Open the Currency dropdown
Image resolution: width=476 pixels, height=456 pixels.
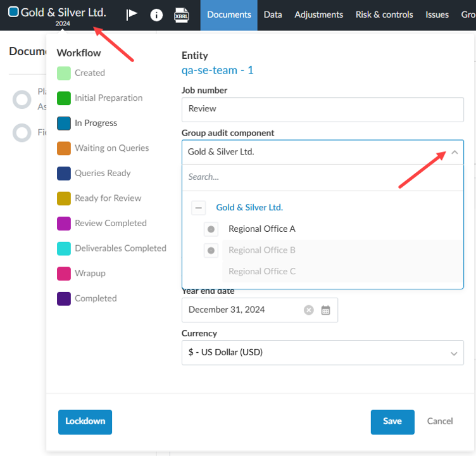pyautogui.click(x=323, y=353)
